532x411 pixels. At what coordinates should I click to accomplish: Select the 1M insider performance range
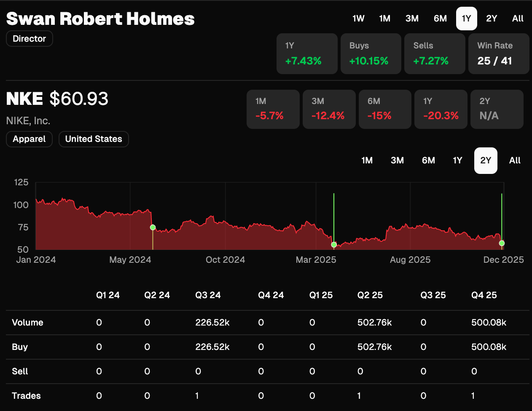point(384,19)
